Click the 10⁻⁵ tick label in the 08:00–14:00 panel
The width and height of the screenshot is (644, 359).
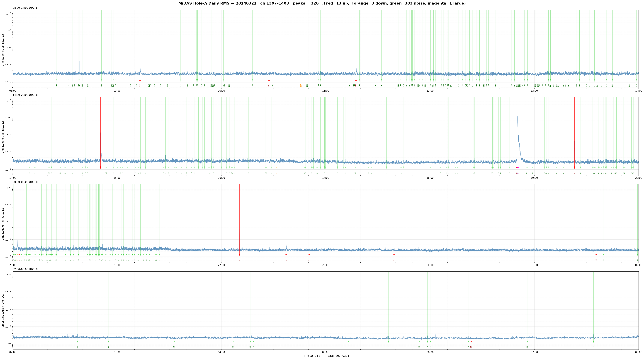(x=8, y=14)
